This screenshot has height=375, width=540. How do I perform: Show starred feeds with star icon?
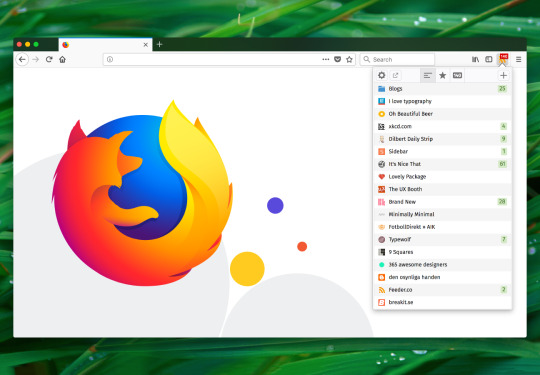point(443,75)
